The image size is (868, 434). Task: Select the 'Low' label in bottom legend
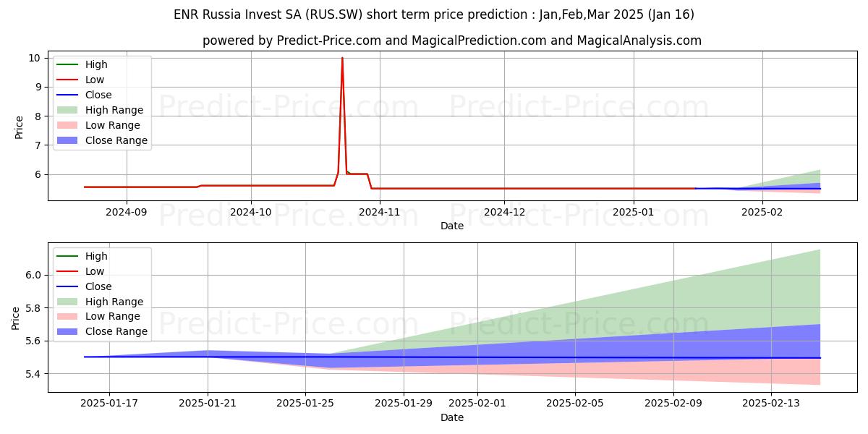[95, 271]
